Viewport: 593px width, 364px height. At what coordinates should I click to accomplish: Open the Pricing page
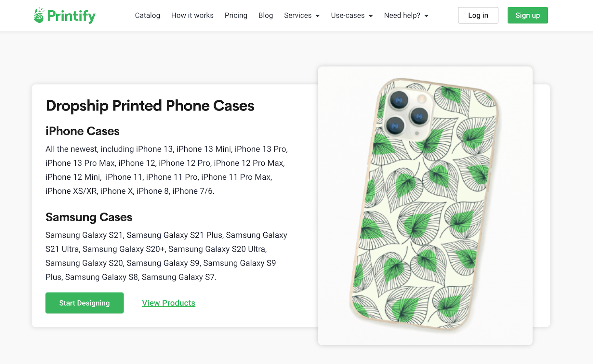(236, 15)
